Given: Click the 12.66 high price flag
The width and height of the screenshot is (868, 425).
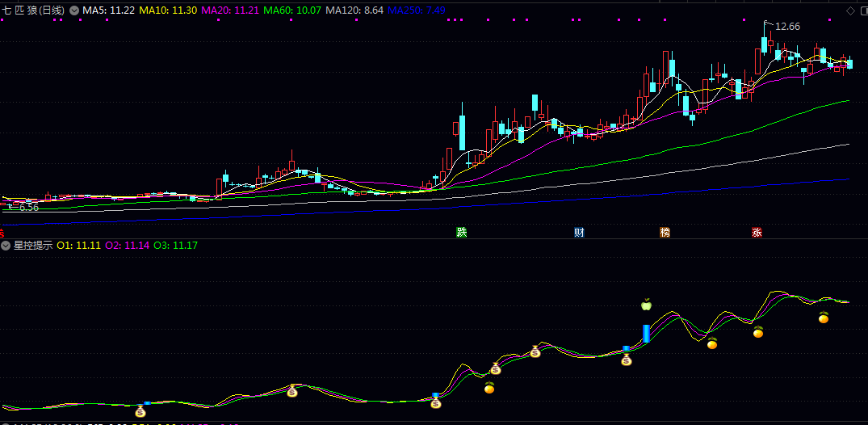Looking at the screenshot, I should click(787, 27).
